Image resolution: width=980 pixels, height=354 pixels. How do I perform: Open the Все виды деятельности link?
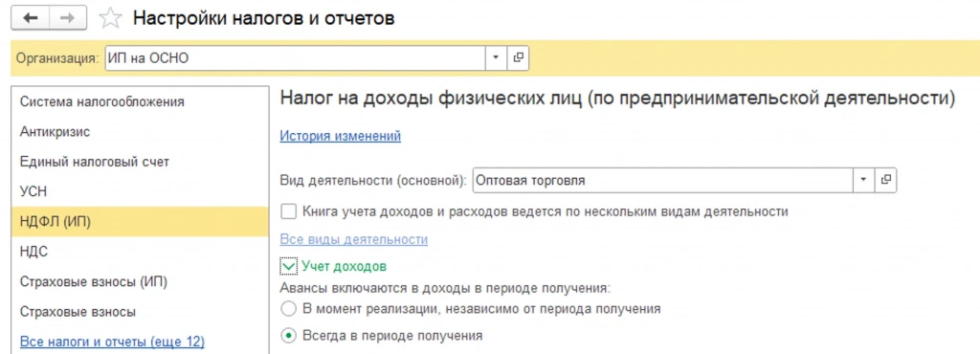354,239
